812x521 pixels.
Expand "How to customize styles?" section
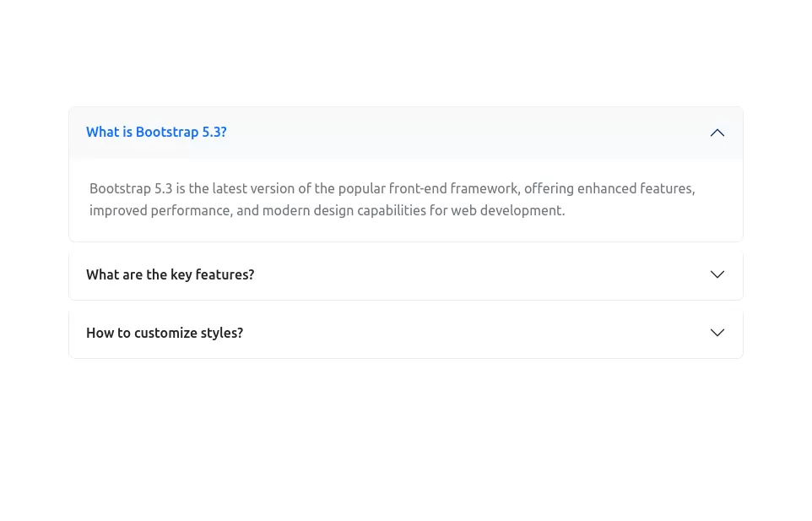[405, 333]
